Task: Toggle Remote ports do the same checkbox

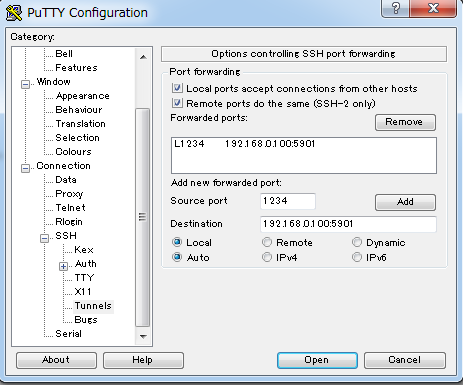Action: coord(177,103)
